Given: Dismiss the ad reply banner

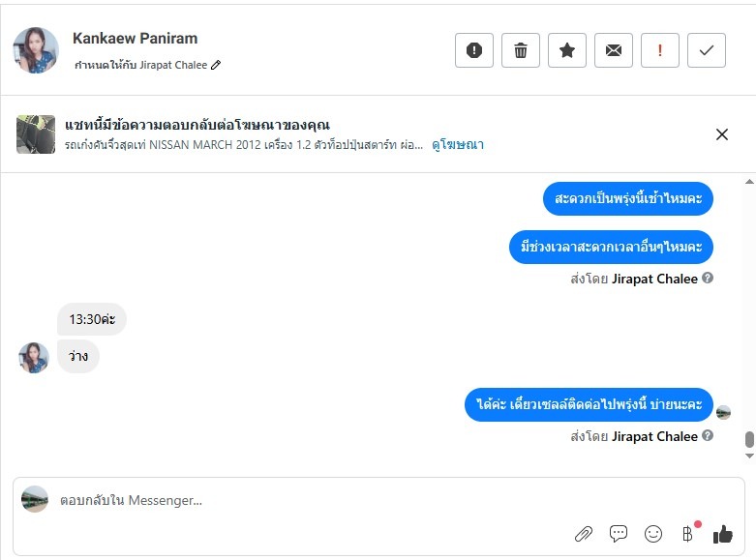Looking at the screenshot, I should click(722, 134).
